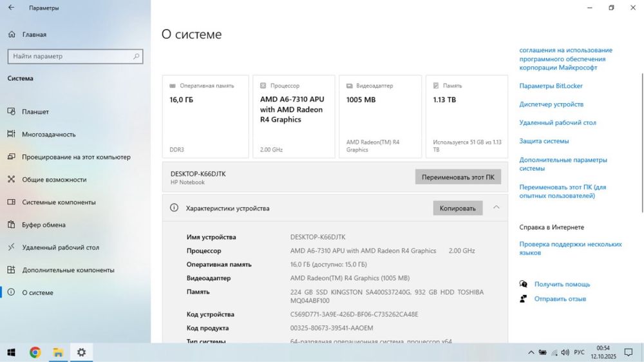
Task: Click the Буфер обмена clipboard icon
Action: tap(11, 224)
